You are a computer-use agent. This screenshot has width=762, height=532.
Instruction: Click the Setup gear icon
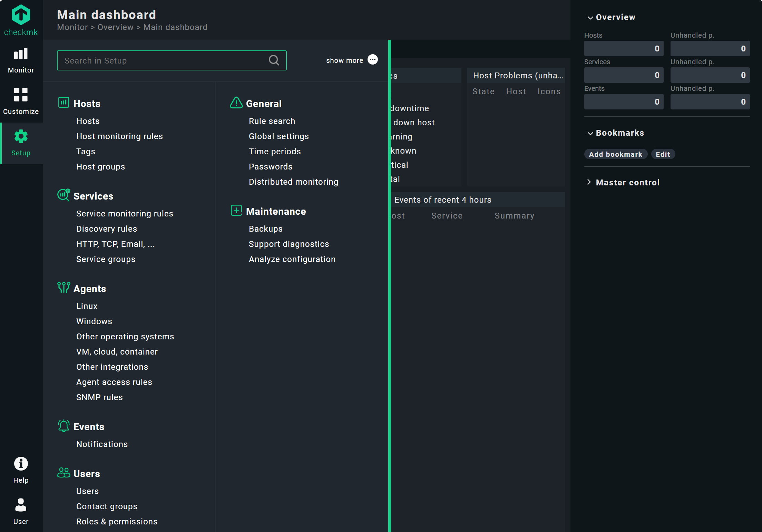coord(20,136)
